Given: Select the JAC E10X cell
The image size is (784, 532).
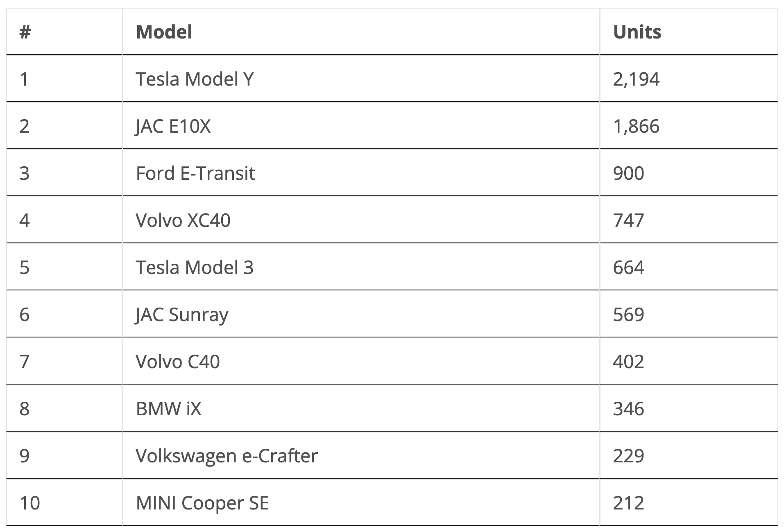Looking at the screenshot, I should [173, 126].
